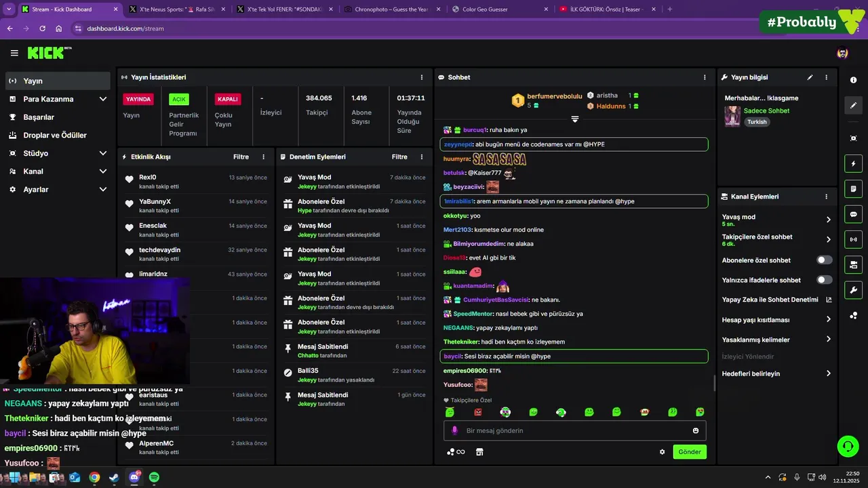Expand Para Kazanma sidebar section
Screen dimensions: 868x488
pyautogui.click(x=103, y=99)
